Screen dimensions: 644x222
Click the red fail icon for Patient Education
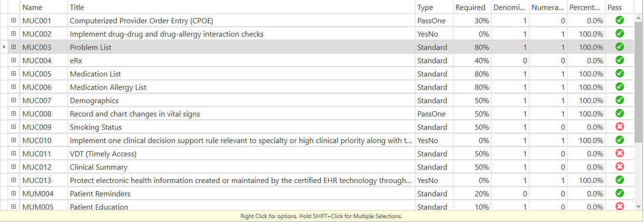tap(620, 206)
